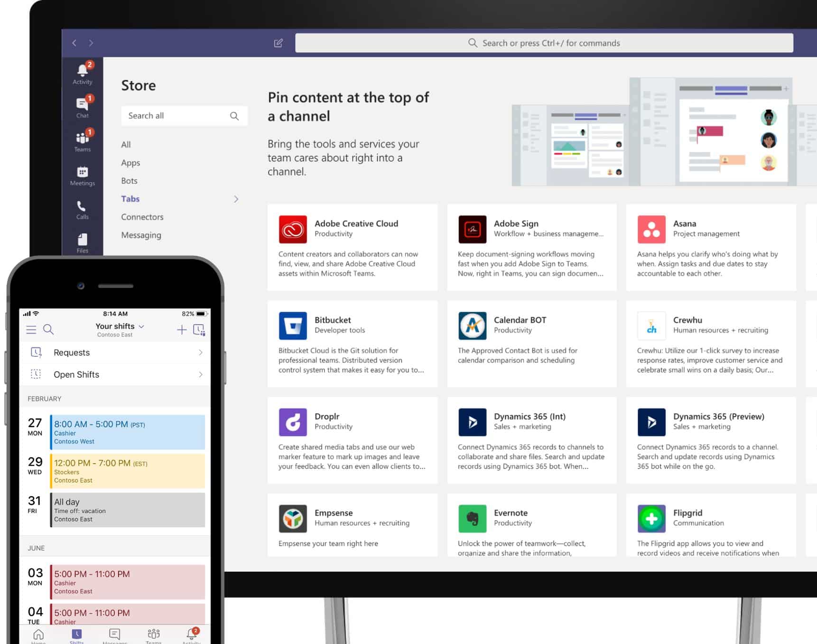Open Meetings in the sidebar

(83, 176)
